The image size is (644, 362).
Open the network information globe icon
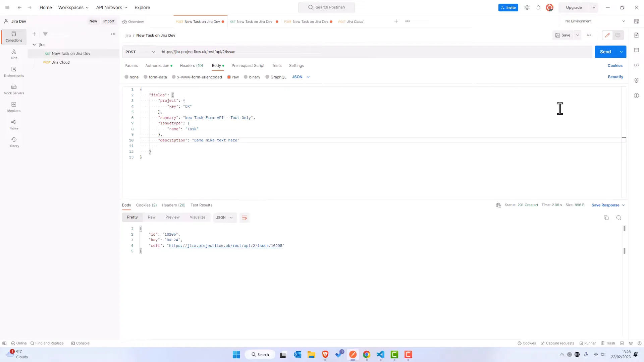click(x=498, y=205)
